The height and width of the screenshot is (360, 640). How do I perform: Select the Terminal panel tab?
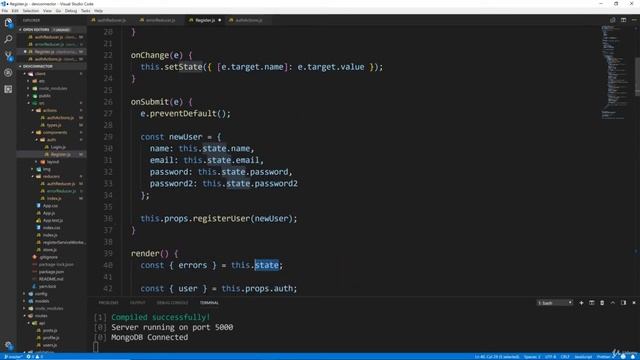209,303
